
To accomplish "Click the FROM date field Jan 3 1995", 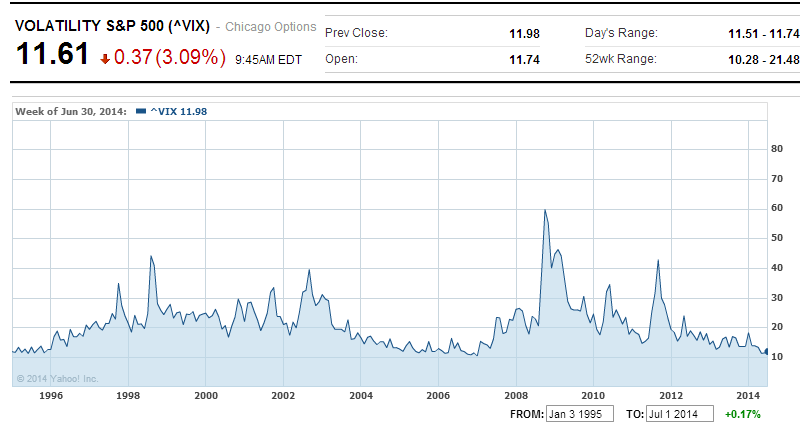I will click(580, 414).
